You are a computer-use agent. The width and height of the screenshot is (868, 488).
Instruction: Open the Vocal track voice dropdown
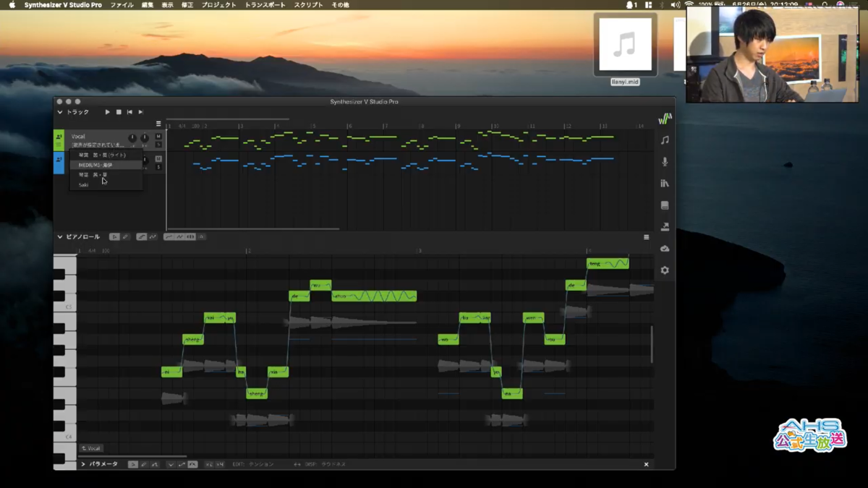click(98, 145)
